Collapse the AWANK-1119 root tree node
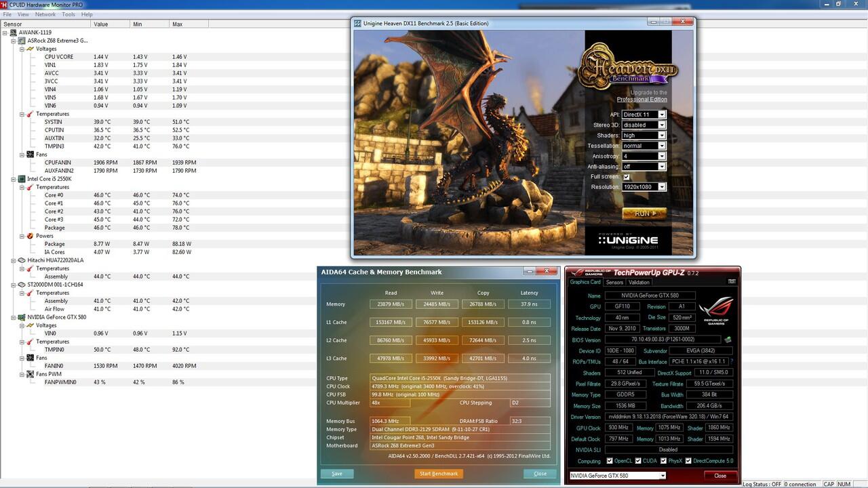868x488 pixels. 5,33
